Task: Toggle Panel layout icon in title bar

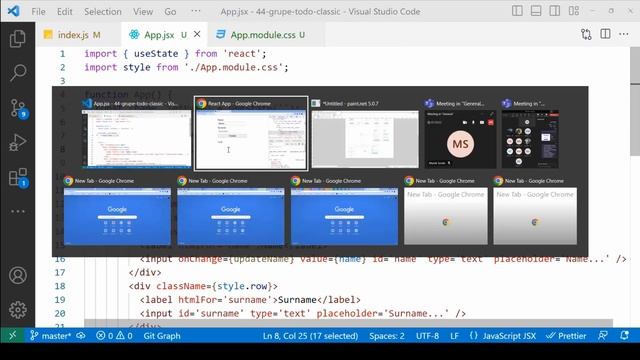Action: click(536, 11)
